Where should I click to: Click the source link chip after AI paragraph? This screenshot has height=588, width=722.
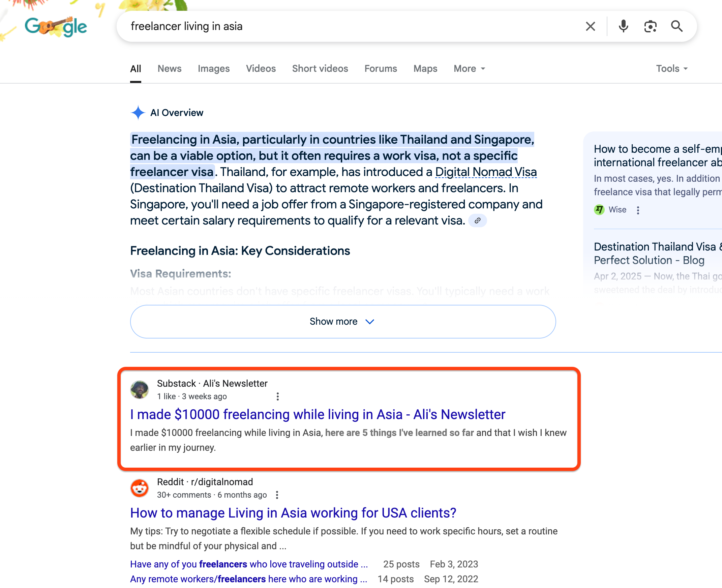(478, 220)
